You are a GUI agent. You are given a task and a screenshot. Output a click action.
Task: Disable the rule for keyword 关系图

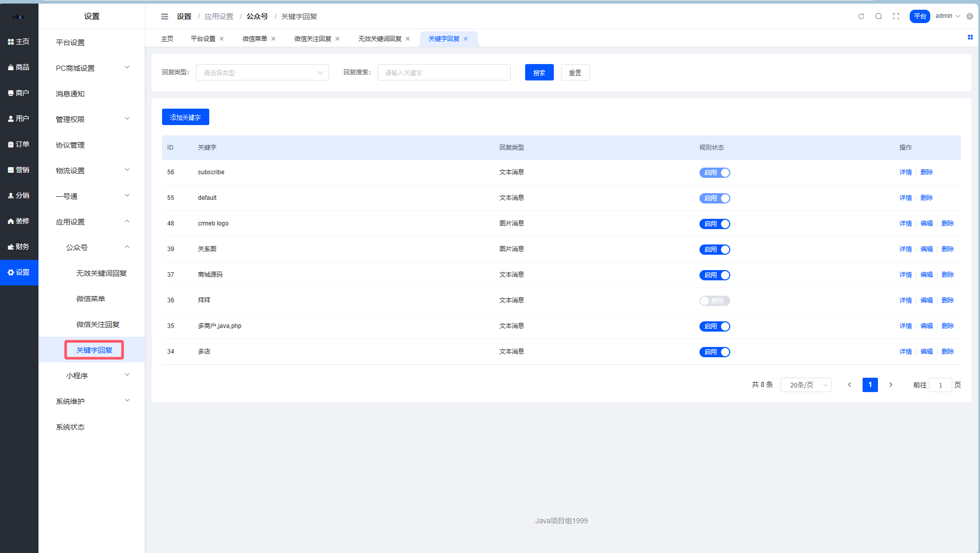pos(714,250)
